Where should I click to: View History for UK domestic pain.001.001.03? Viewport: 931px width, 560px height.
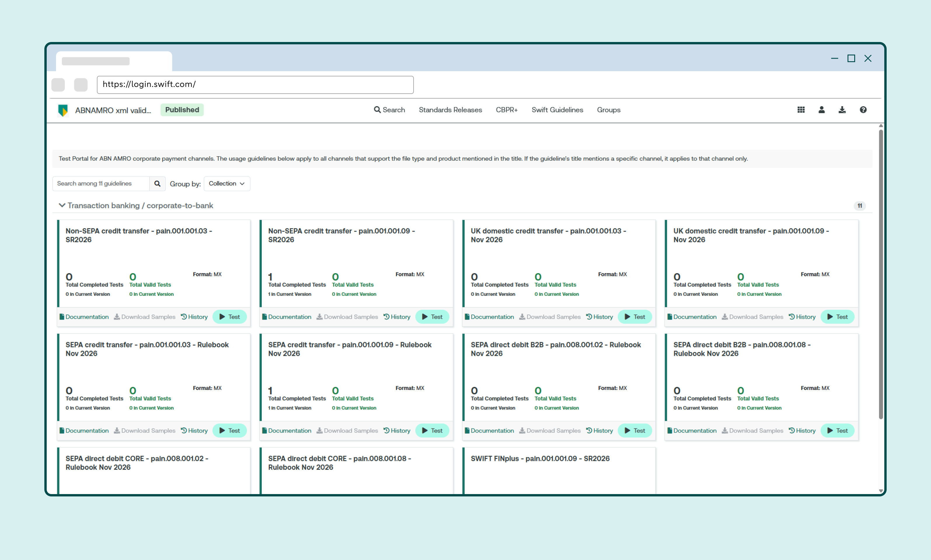[599, 316]
